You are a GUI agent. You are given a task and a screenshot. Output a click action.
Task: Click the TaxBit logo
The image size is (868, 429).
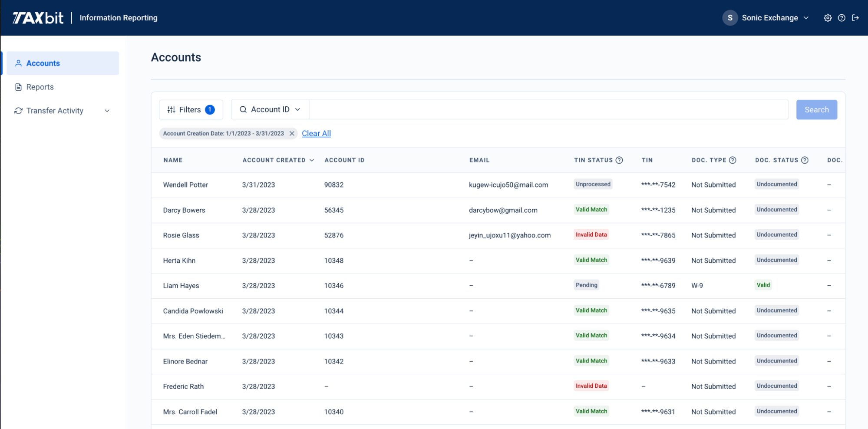point(38,18)
